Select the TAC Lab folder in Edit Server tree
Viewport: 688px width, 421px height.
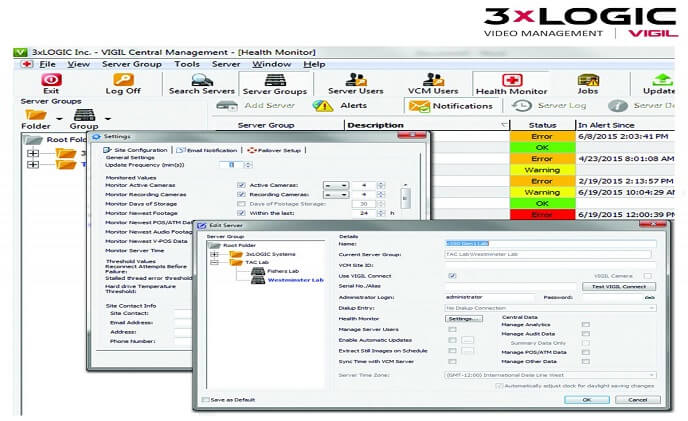tap(257, 263)
